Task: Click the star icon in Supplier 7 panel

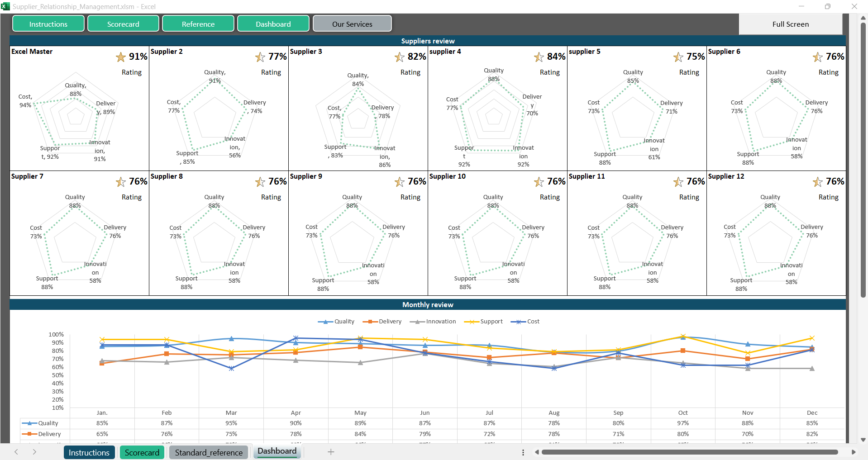Action: (121, 182)
